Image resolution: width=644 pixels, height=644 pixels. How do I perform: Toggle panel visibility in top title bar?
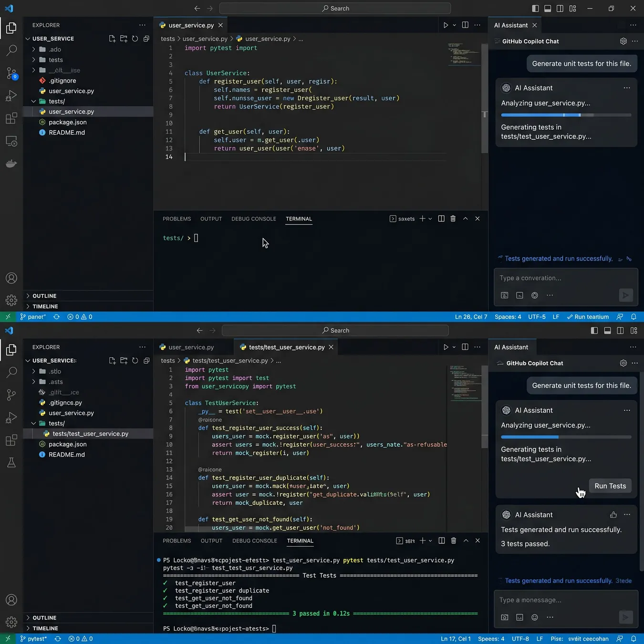[x=548, y=8]
